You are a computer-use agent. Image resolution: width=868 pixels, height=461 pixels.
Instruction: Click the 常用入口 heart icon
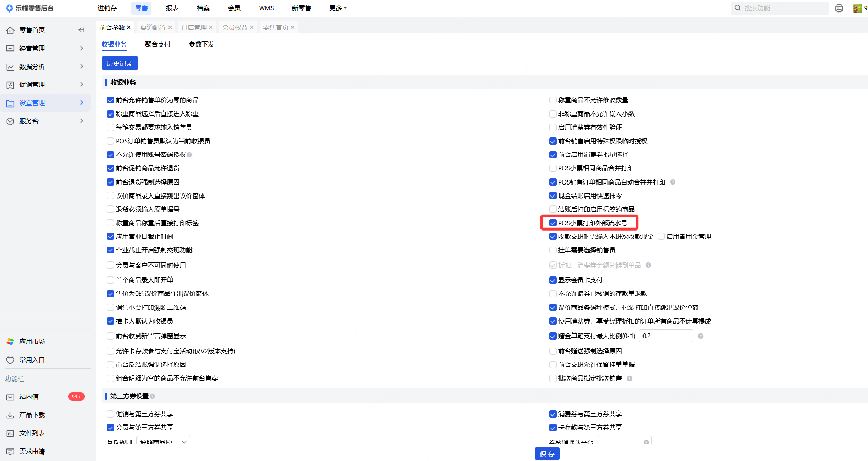pos(10,360)
